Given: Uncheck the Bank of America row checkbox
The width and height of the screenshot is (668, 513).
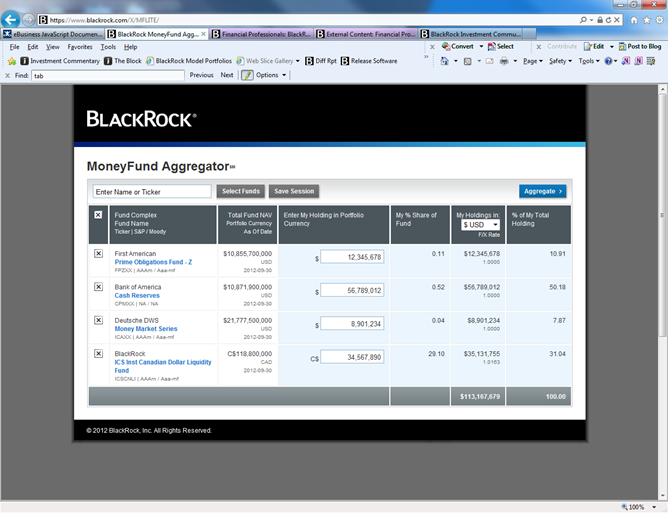Looking at the screenshot, I should [98, 287].
